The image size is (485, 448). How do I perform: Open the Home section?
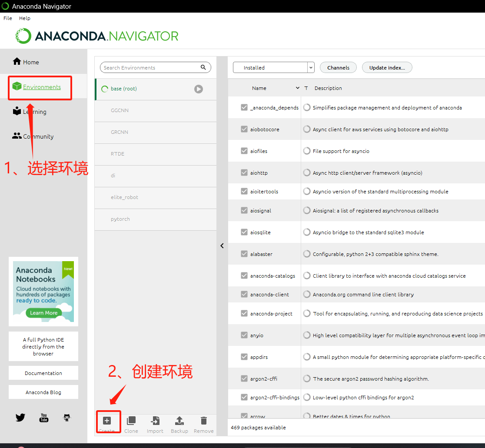(26, 62)
